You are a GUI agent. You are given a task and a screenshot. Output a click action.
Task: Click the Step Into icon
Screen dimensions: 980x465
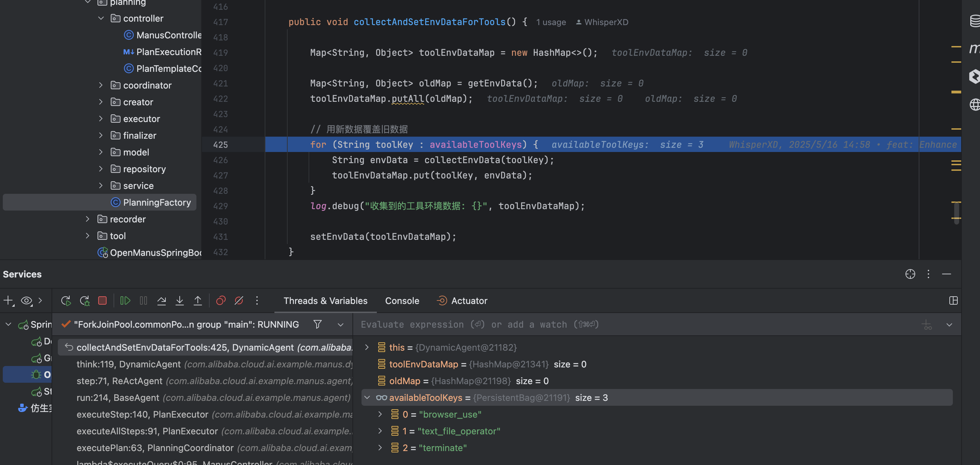[x=180, y=300]
